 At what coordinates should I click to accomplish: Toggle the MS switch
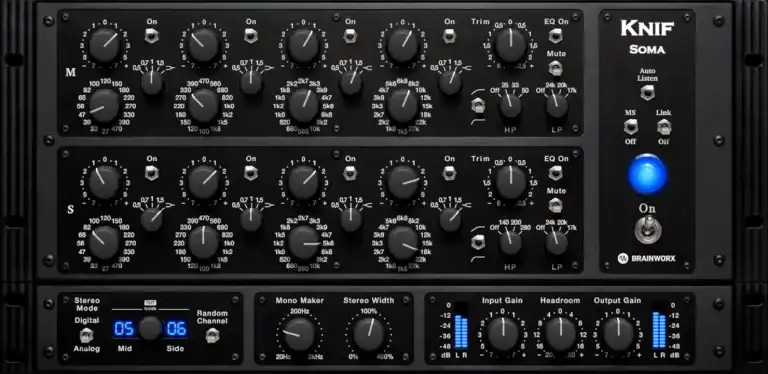coord(630,127)
